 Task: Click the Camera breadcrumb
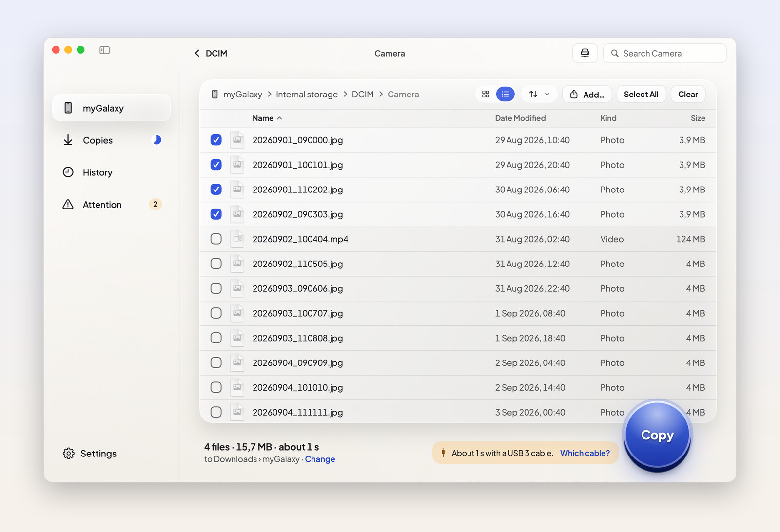click(403, 95)
